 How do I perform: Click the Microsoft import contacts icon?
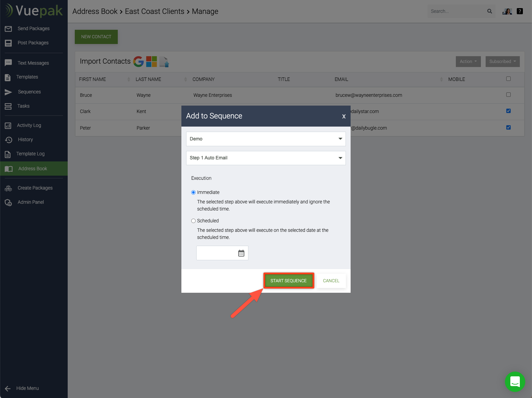tap(151, 61)
